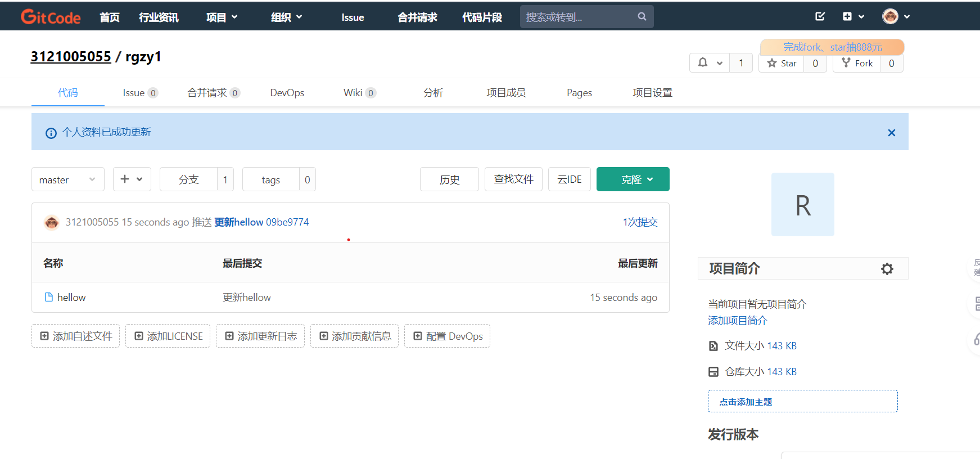Click the committer avatar in commit row

(52, 222)
